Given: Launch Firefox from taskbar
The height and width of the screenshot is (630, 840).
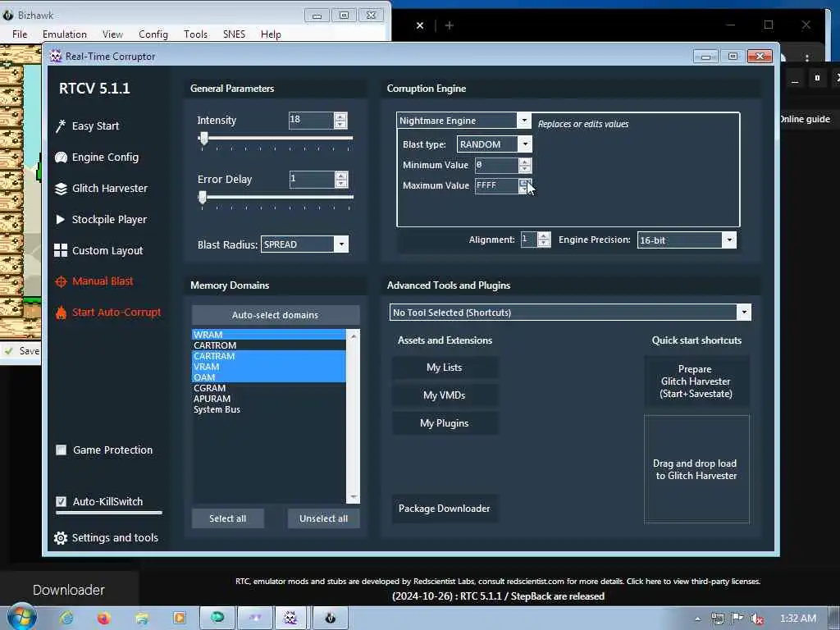Looking at the screenshot, I should tap(103, 619).
